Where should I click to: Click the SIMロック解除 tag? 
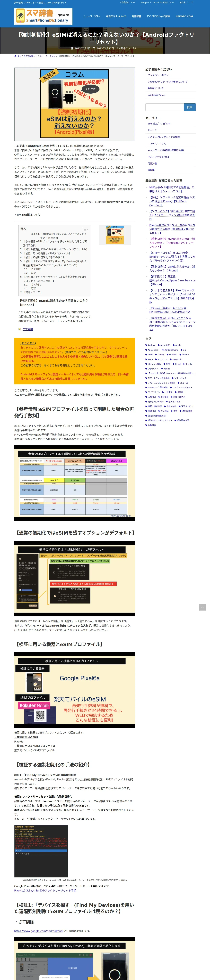[153, 364]
